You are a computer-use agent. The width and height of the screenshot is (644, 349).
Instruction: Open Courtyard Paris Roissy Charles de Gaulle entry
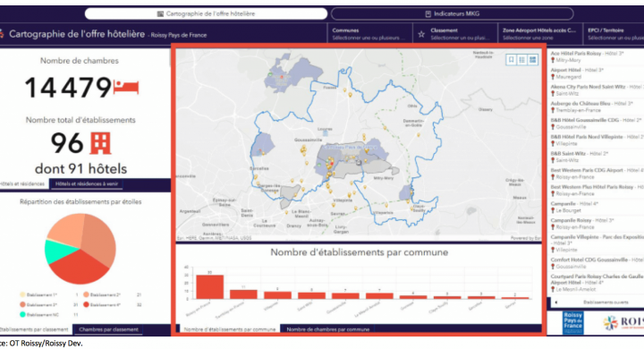pos(595,283)
